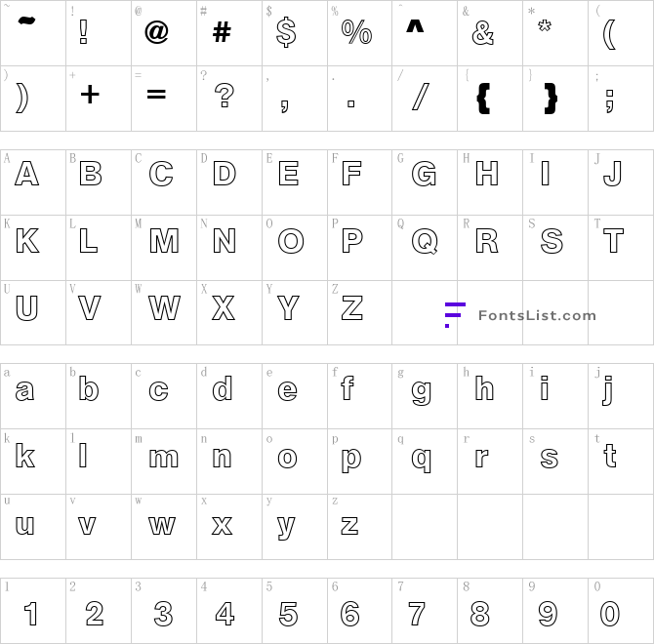Click the digit 7 glyph cell
Screen dimensions: 654x644
pos(418,614)
